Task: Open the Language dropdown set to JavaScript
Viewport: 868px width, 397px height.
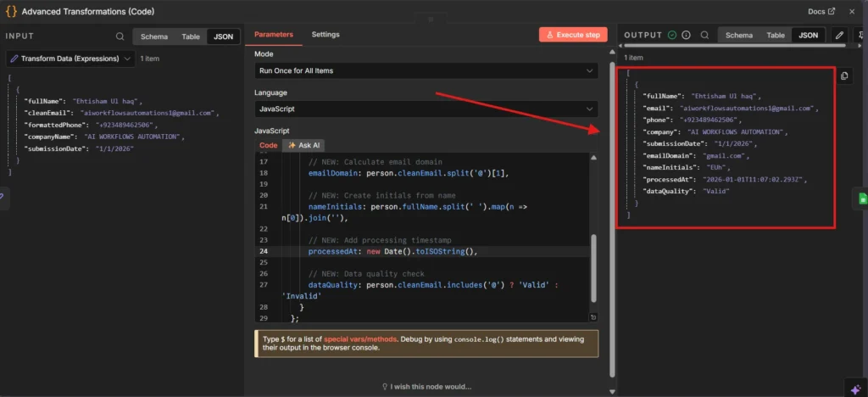Action: click(x=426, y=109)
